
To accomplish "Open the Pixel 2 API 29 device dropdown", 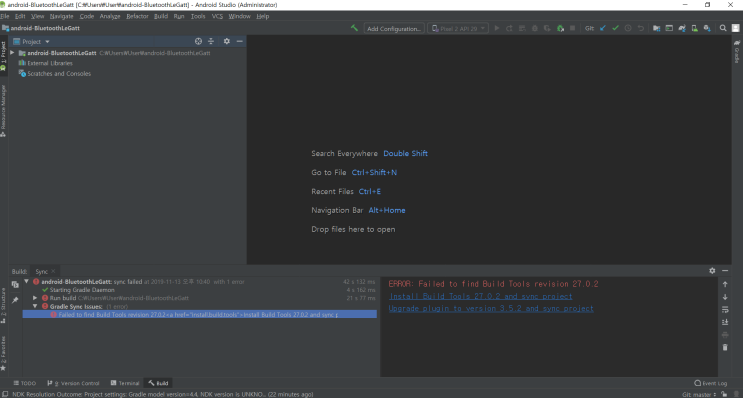I will coord(458,28).
